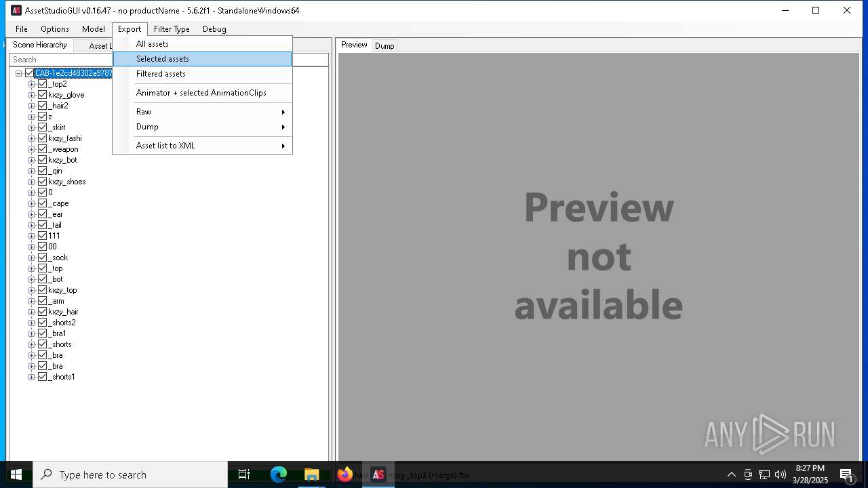The image size is (868, 488).
Task: Select the _top tree item label
Action: pyautogui.click(x=56, y=268)
